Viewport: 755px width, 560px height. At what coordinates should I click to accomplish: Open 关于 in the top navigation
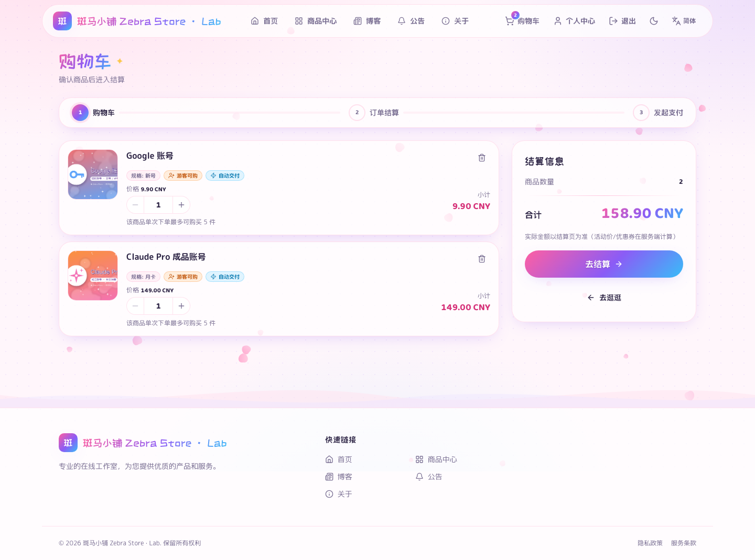pos(455,21)
